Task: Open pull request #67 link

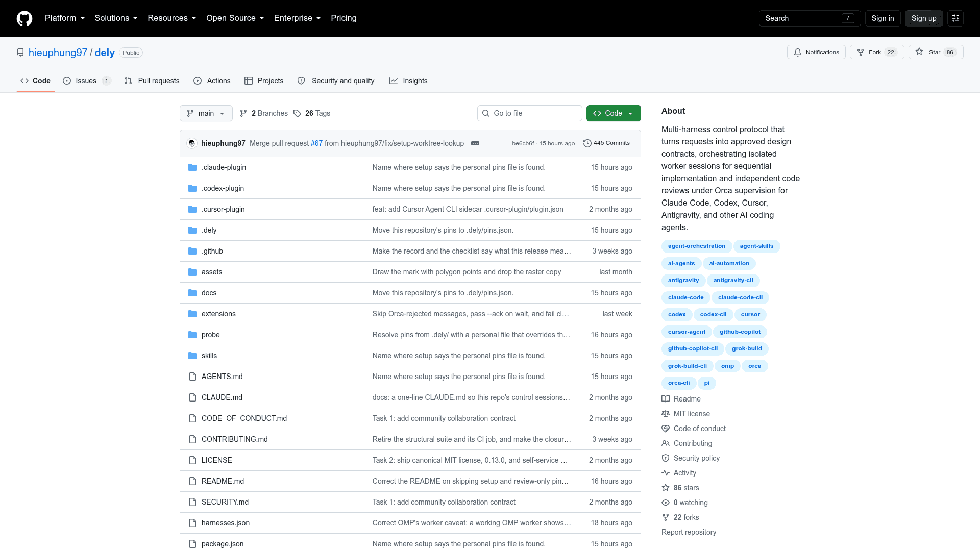Action: [316, 143]
